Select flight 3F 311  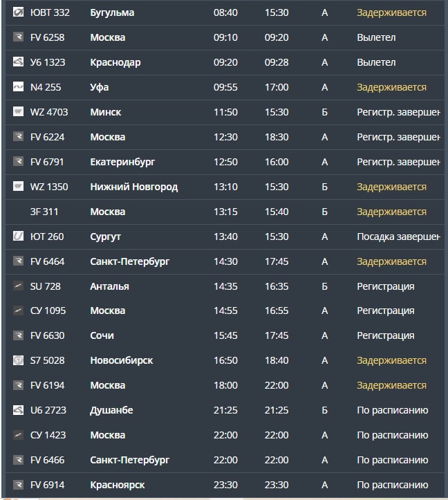(x=44, y=212)
